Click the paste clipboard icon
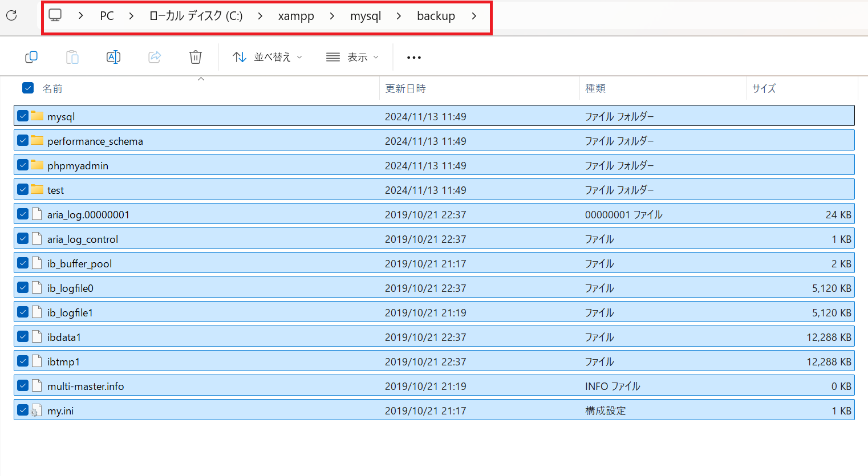The width and height of the screenshot is (868, 476). 72,57
